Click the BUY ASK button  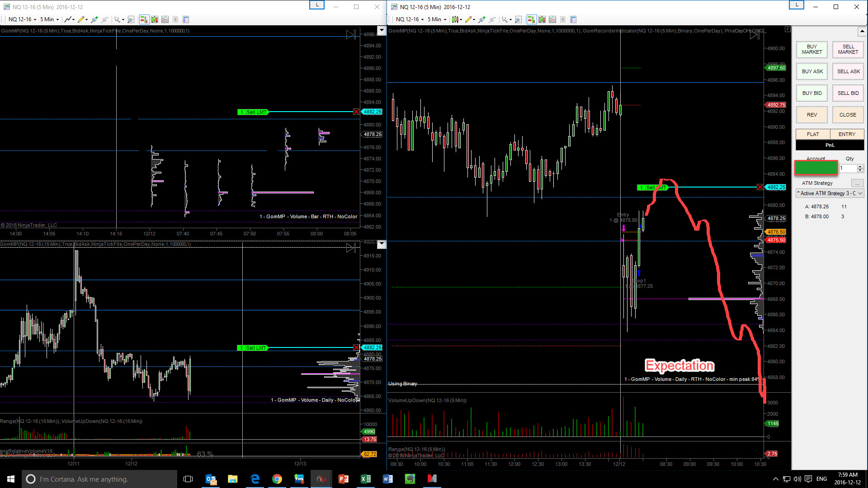[x=812, y=71]
